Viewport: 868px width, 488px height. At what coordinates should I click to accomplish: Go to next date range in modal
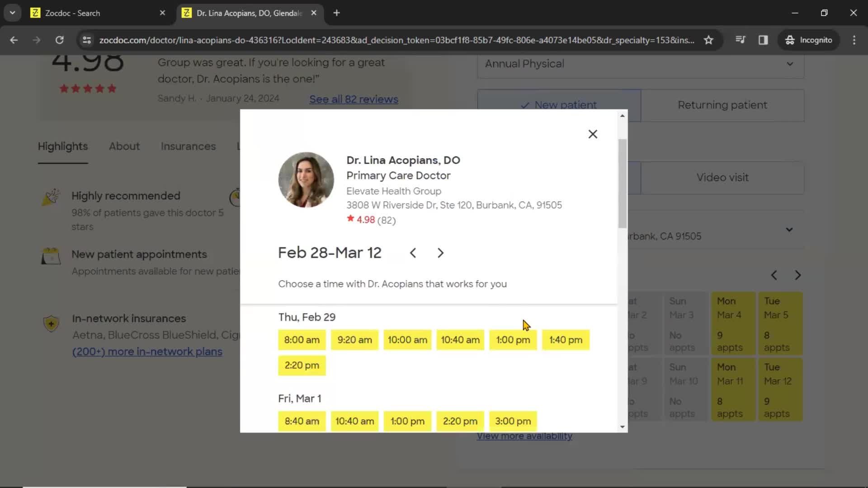[440, 253]
